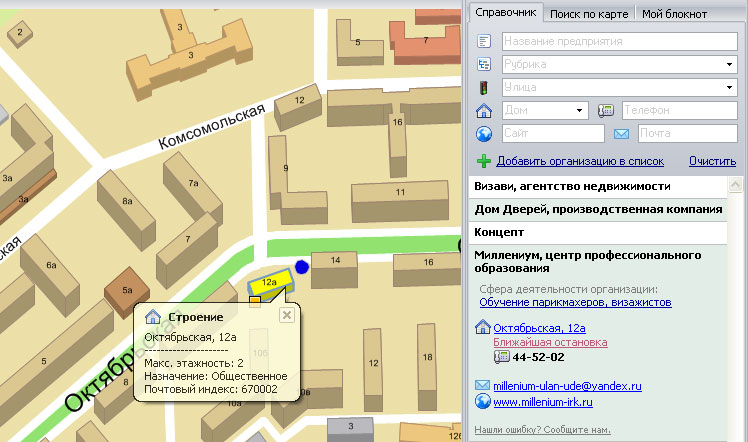Screen dimensions: 748x442
Task: Expand the Дом dropdown
Action: coord(579,110)
